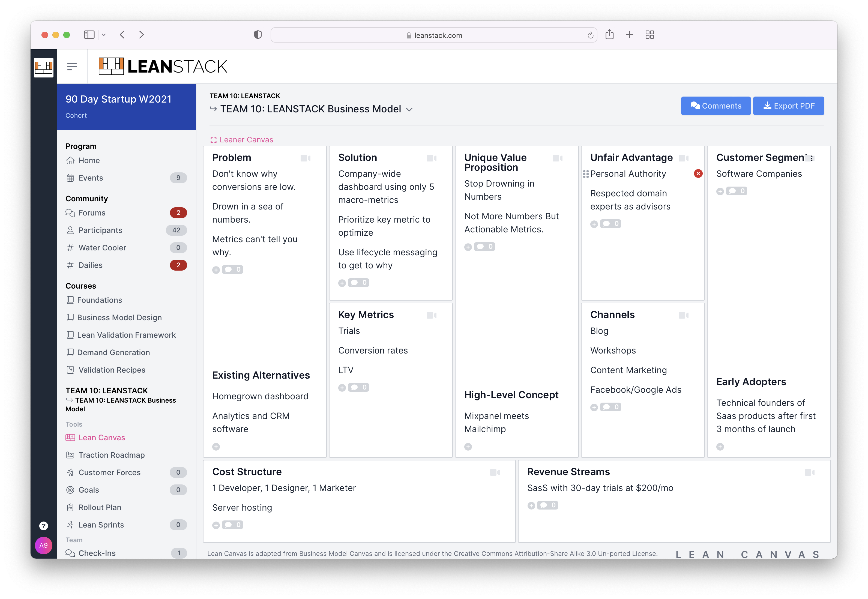Click Safari's share icon in the toolbar
Screen dimensions: 868x599
pyautogui.click(x=610, y=35)
